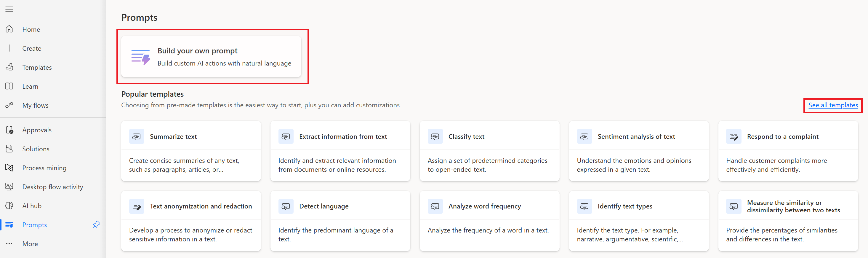
Task: Open the Approvals icon in sidebar
Action: tap(9, 130)
